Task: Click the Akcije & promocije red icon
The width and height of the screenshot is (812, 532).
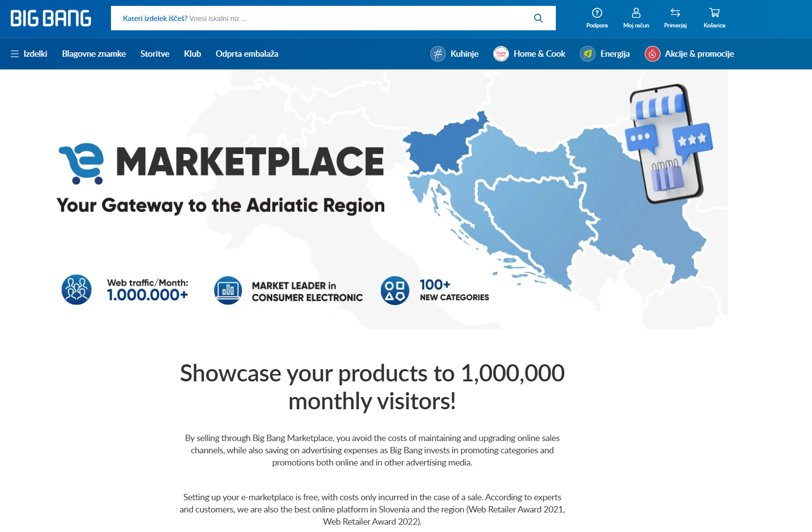Action: pyautogui.click(x=652, y=54)
